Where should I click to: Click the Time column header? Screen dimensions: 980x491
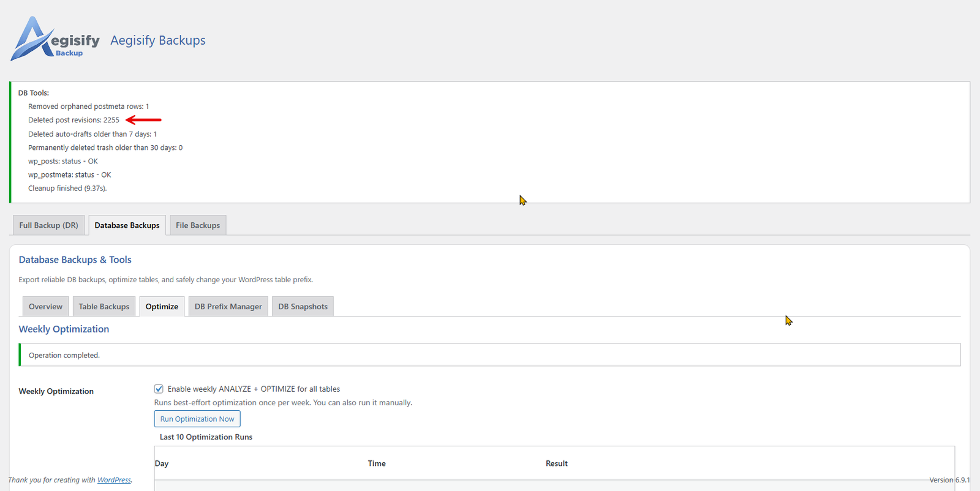[x=377, y=463]
